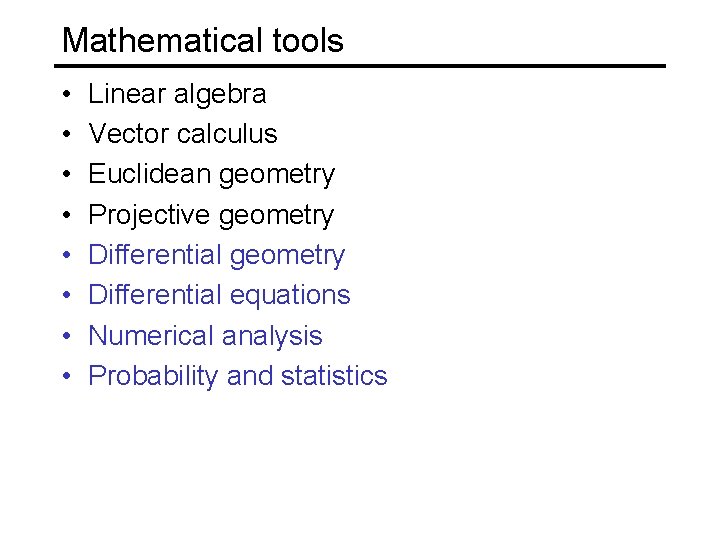Click the bullet before Projective geometry
This screenshot has width=720, height=540.
coord(67,214)
